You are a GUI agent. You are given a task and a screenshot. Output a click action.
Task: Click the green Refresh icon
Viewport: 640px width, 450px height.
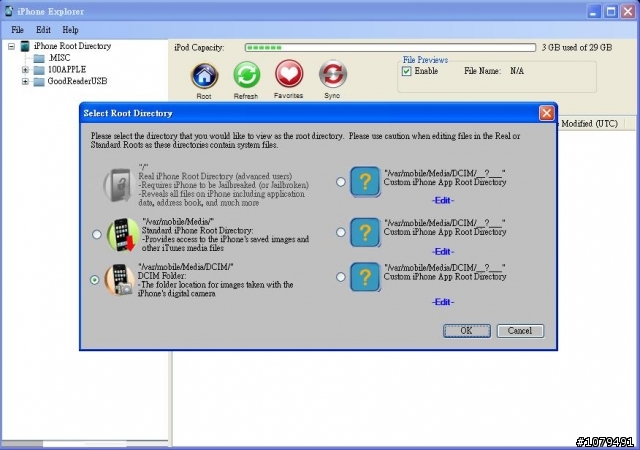(247, 75)
